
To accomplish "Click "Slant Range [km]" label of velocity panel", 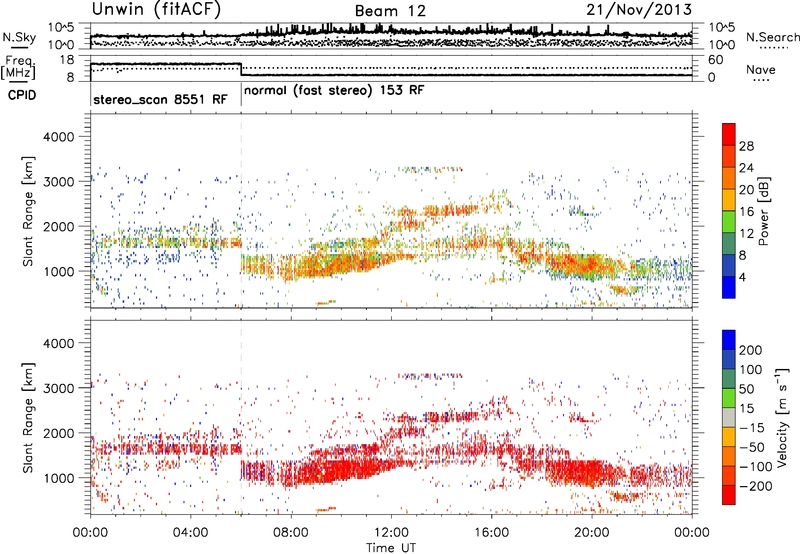I will click(28, 417).
